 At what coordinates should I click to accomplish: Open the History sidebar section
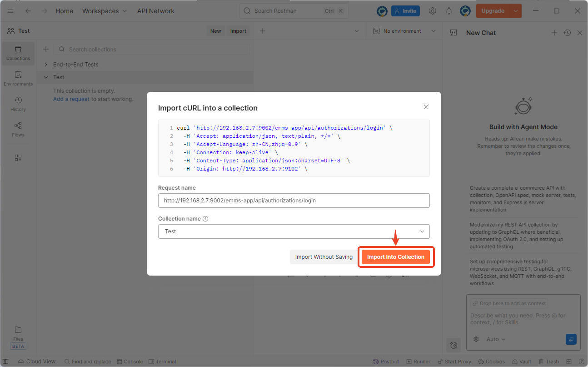pos(18,104)
